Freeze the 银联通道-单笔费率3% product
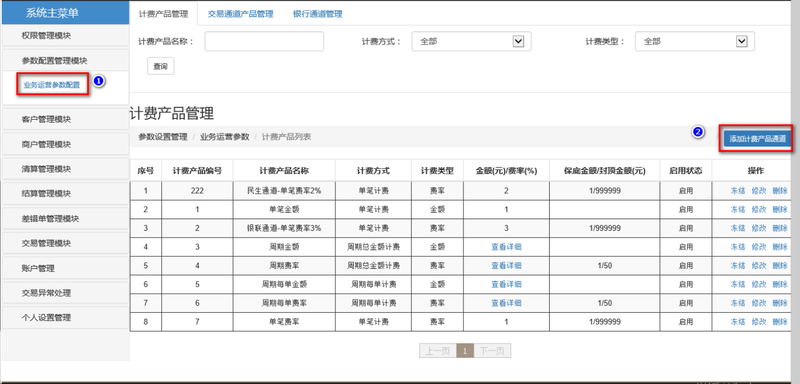Viewport: 800px width, 384px height. pyautogui.click(x=738, y=228)
